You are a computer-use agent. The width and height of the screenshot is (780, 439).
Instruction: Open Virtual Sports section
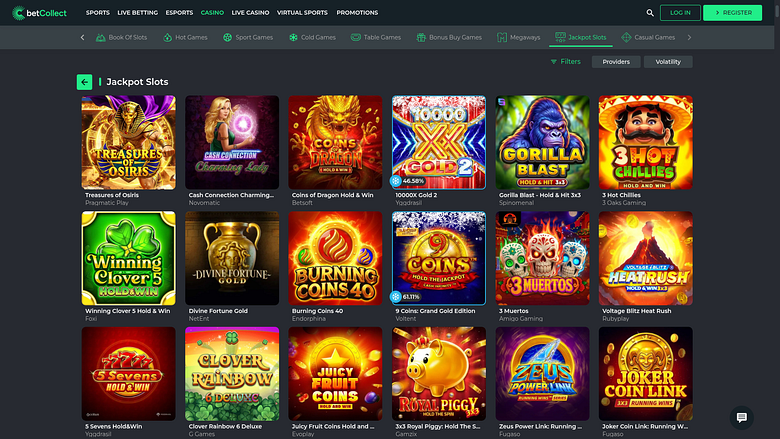(x=302, y=13)
